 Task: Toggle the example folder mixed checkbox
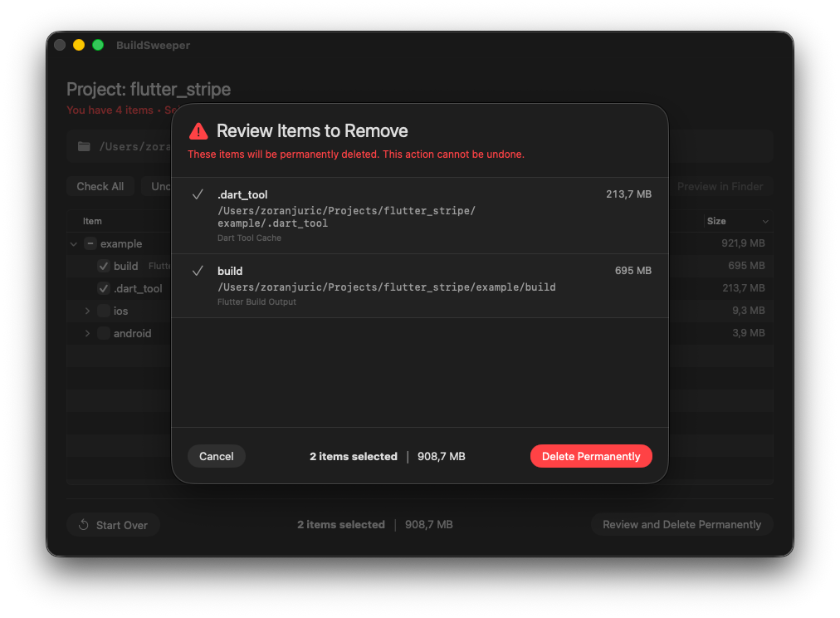point(90,244)
